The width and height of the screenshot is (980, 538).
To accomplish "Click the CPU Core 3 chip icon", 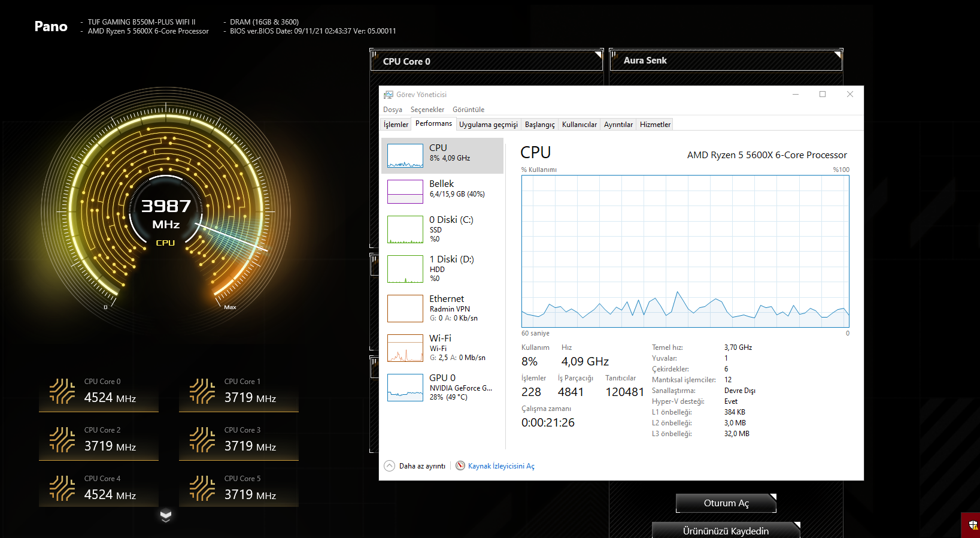I will tap(202, 440).
